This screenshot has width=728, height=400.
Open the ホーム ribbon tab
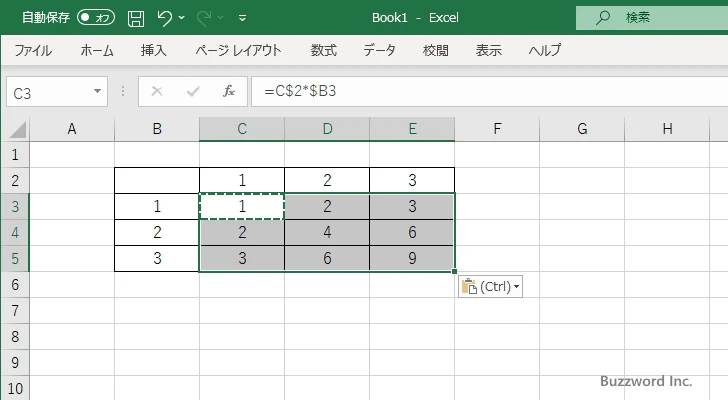(x=97, y=50)
